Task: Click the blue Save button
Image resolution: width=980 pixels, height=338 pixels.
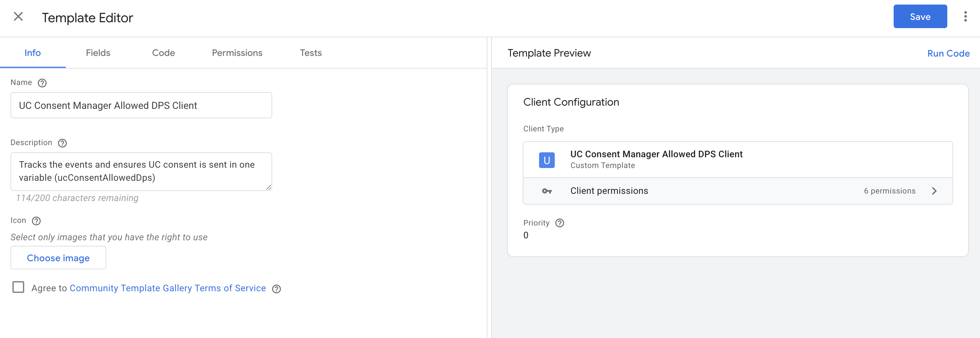Action: click(x=920, y=16)
